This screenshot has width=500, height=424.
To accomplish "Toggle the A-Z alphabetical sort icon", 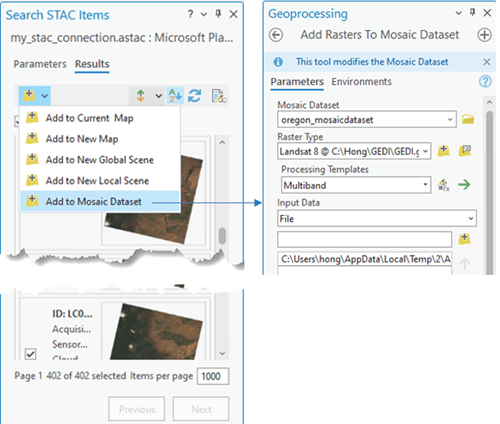I will click(x=175, y=96).
